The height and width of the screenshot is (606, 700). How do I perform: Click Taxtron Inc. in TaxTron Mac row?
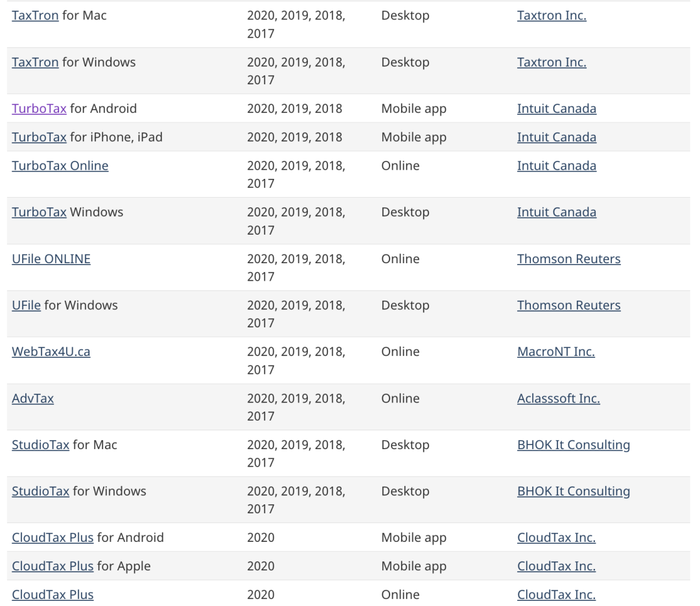552,16
